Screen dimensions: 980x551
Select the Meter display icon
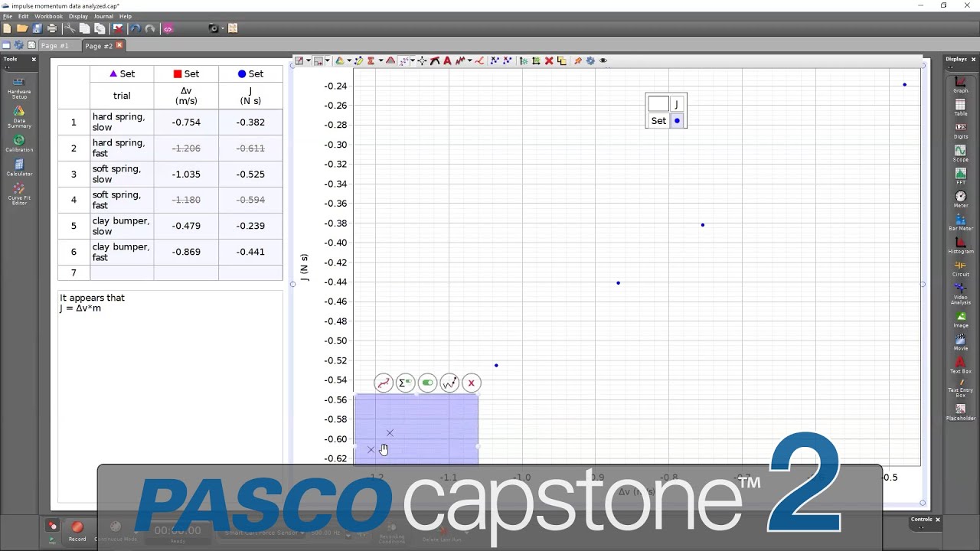[960, 199]
